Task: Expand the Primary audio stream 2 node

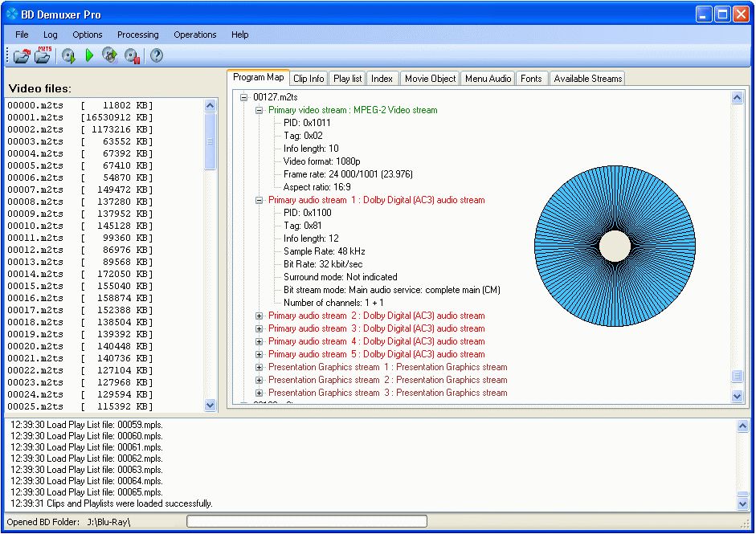Action: [259, 316]
